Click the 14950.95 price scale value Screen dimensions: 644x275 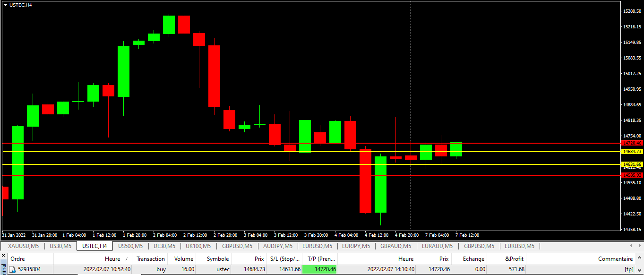[632, 89]
